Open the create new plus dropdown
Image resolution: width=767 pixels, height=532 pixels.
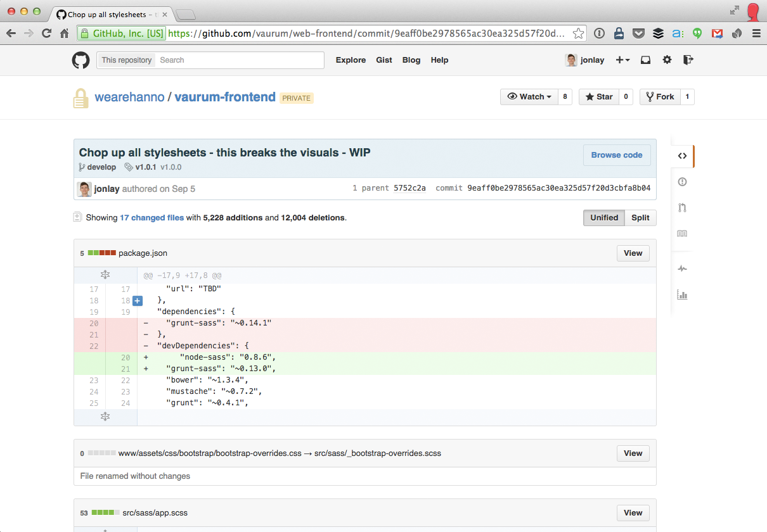[622, 60]
